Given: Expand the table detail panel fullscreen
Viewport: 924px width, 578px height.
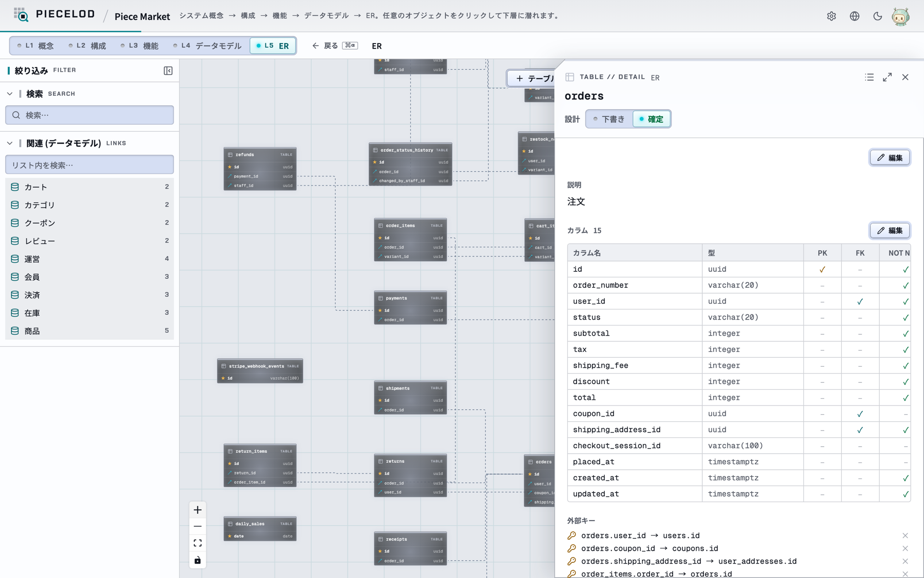Looking at the screenshot, I should click(887, 77).
